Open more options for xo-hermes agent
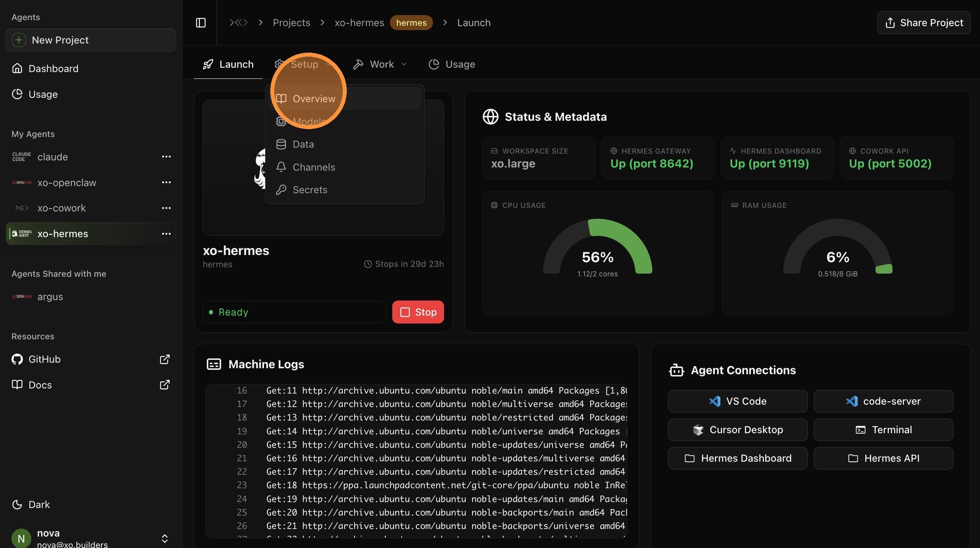 click(x=166, y=234)
